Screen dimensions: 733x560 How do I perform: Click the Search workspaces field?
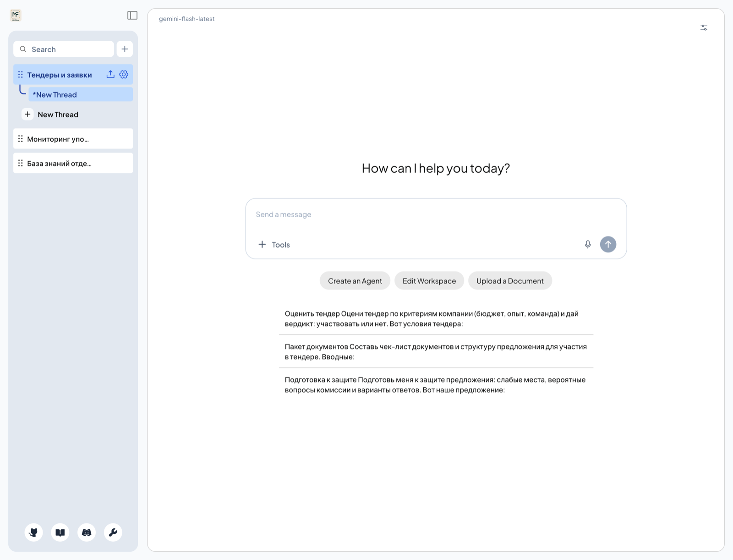(64, 49)
